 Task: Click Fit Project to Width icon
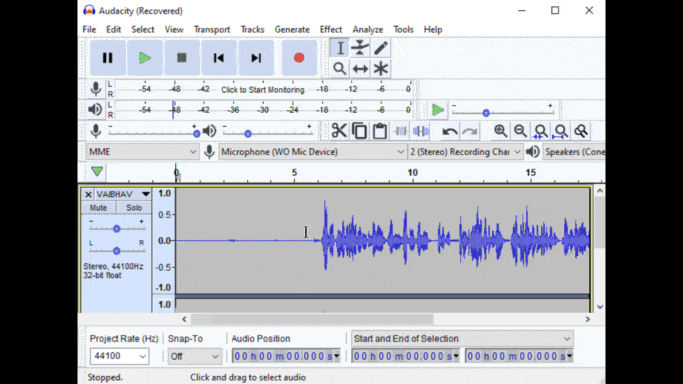561,131
